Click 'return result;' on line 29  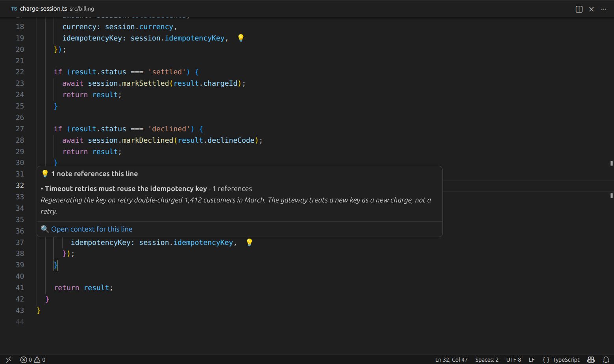(92, 152)
